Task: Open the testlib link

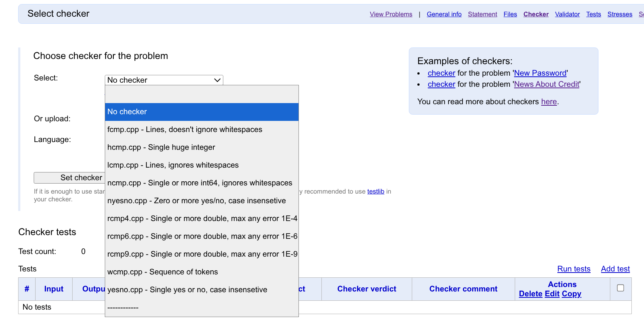Action: pos(376,191)
